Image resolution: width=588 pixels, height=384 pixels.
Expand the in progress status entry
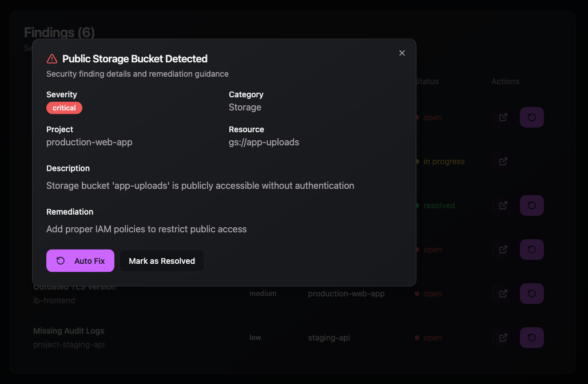click(443, 162)
